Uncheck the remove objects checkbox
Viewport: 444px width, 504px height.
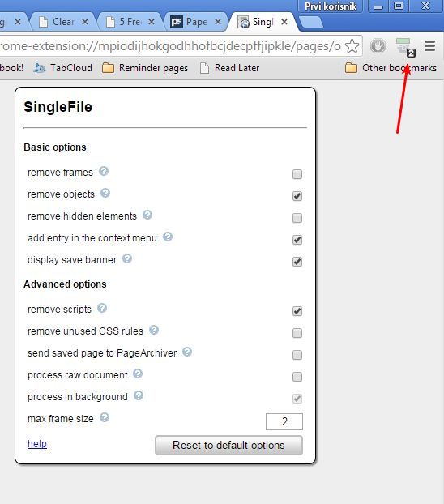point(297,196)
